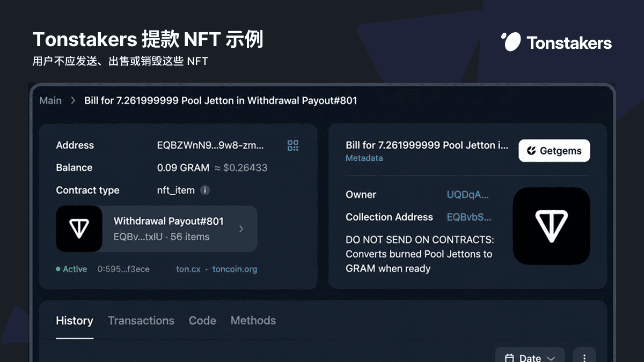Click the QR code icon beside Address
Screen dimensions: 644x362
(x=293, y=145)
